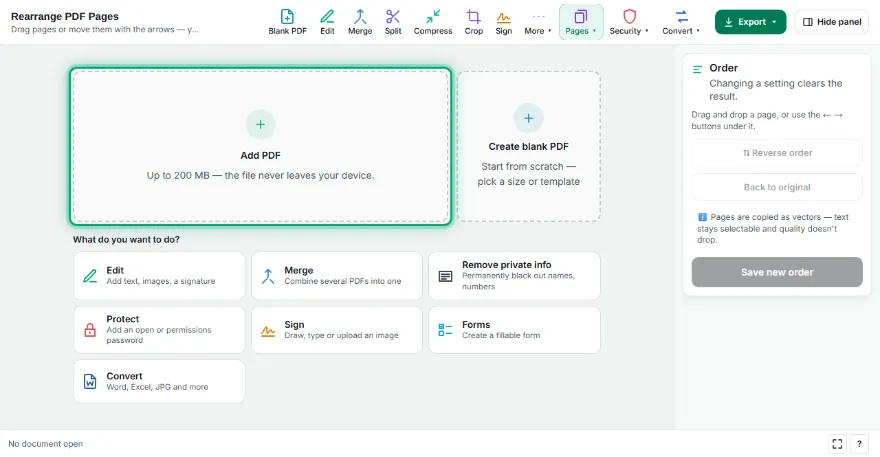Select the Edit tool in toolbar

coord(327,22)
